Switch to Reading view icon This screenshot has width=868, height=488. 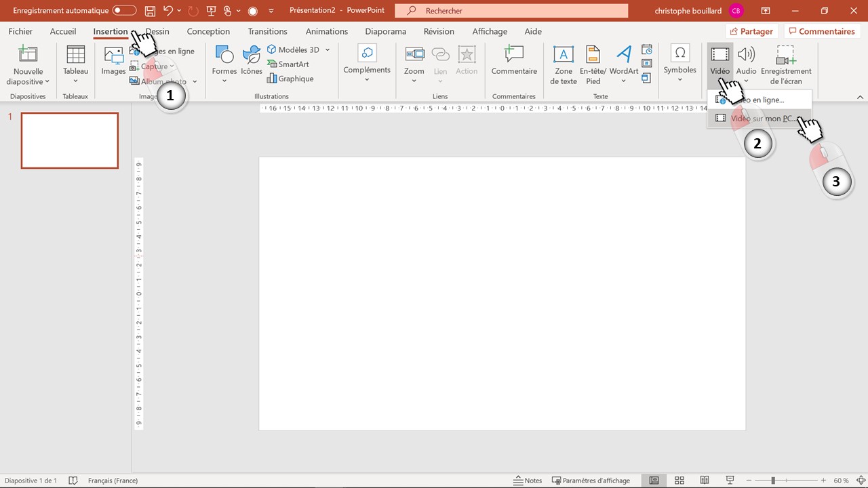click(705, 481)
